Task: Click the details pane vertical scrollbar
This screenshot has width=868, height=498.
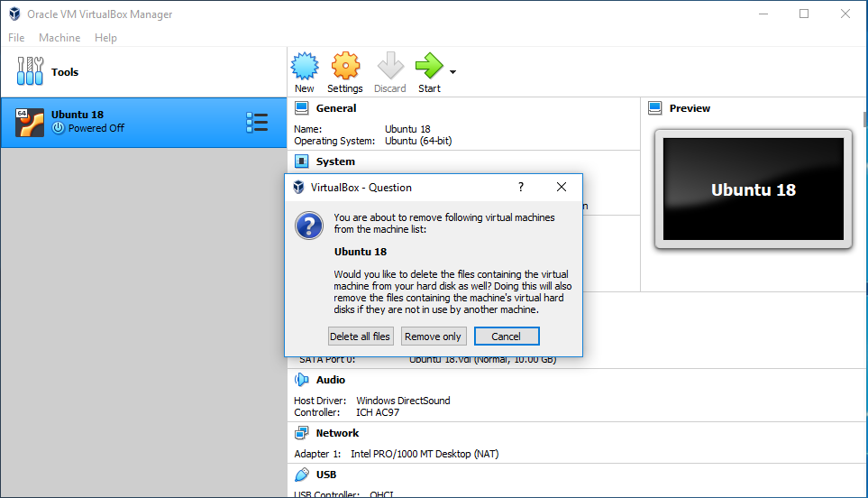Action: click(x=864, y=118)
